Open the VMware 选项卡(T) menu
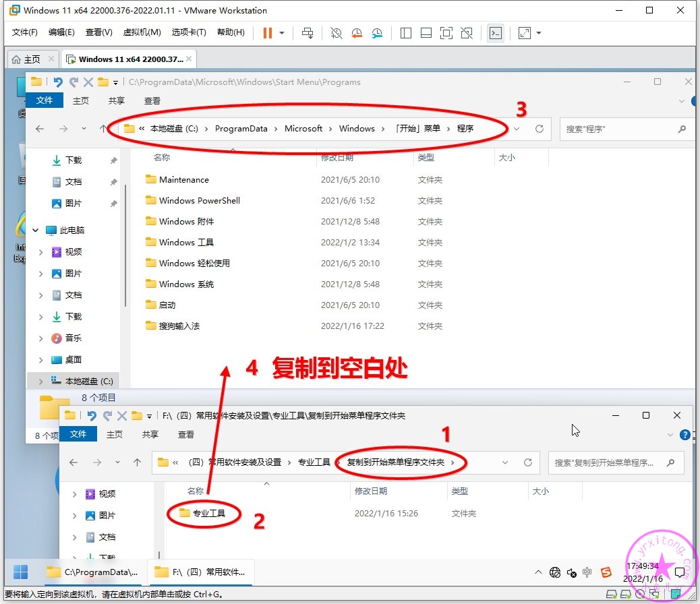The height and width of the screenshot is (604, 700). coord(189,32)
